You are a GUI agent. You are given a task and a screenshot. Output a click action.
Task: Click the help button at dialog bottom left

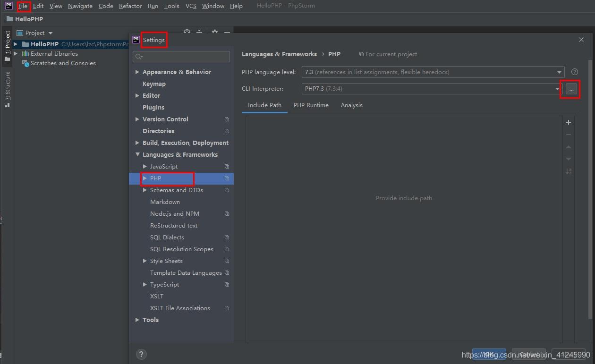pyautogui.click(x=141, y=354)
